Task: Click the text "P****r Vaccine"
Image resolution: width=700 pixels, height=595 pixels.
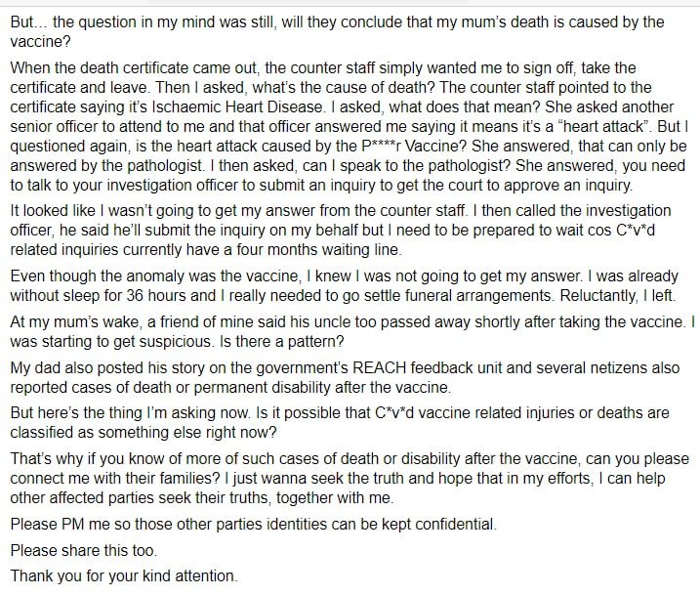Action: click(x=376, y=146)
